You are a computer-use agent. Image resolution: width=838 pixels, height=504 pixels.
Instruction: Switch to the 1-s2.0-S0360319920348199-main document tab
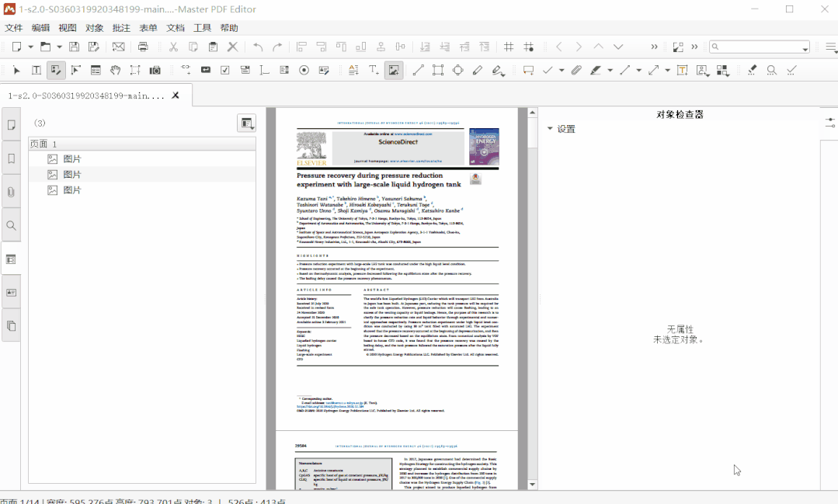86,96
